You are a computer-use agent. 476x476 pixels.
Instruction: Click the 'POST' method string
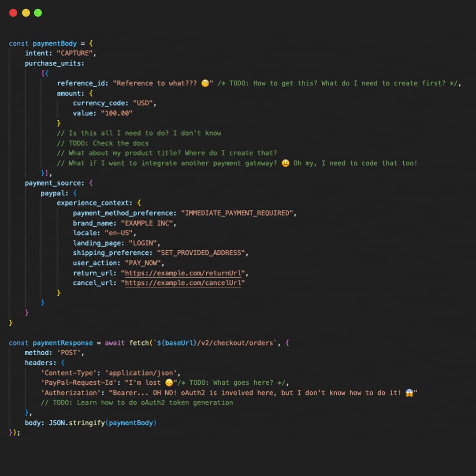pyautogui.click(x=71, y=353)
